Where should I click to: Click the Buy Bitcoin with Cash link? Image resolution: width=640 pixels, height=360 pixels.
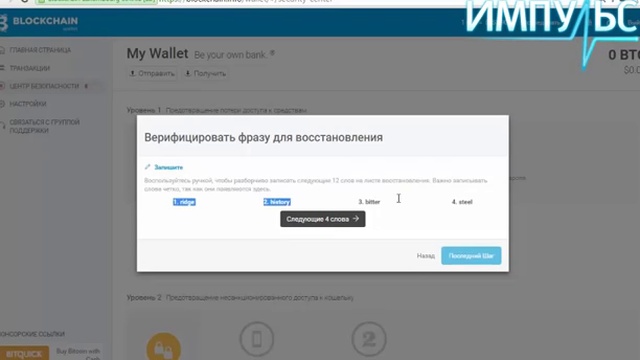pyautogui.click(x=78, y=354)
